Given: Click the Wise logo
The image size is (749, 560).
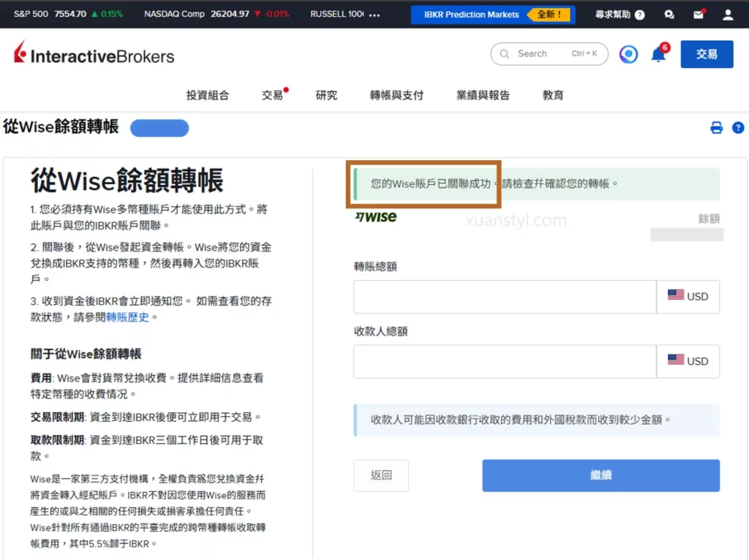Looking at the screenshot, I should pos(375,216).
